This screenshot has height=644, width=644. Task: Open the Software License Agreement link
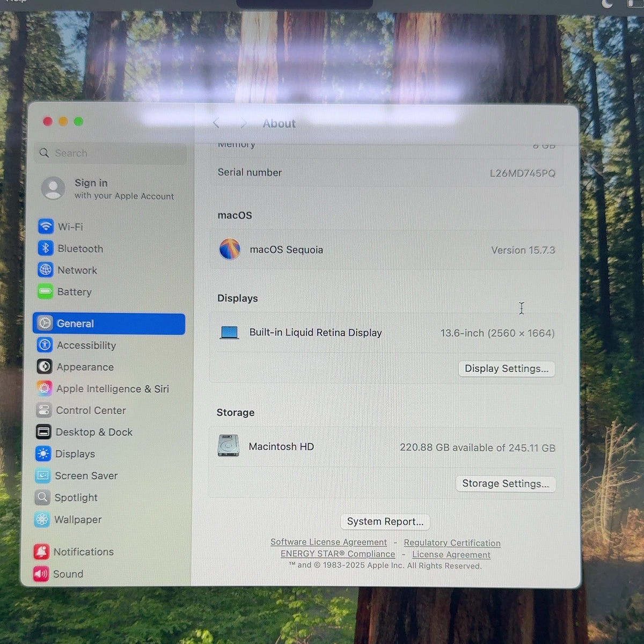click(x=328, y=542)
